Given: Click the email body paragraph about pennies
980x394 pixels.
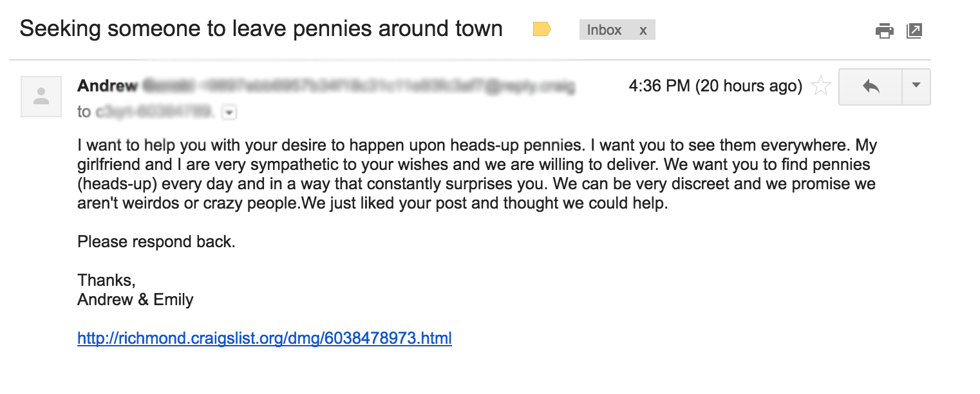Looking at the screenshot, I should pyautogui.click(x=477, y=174).
